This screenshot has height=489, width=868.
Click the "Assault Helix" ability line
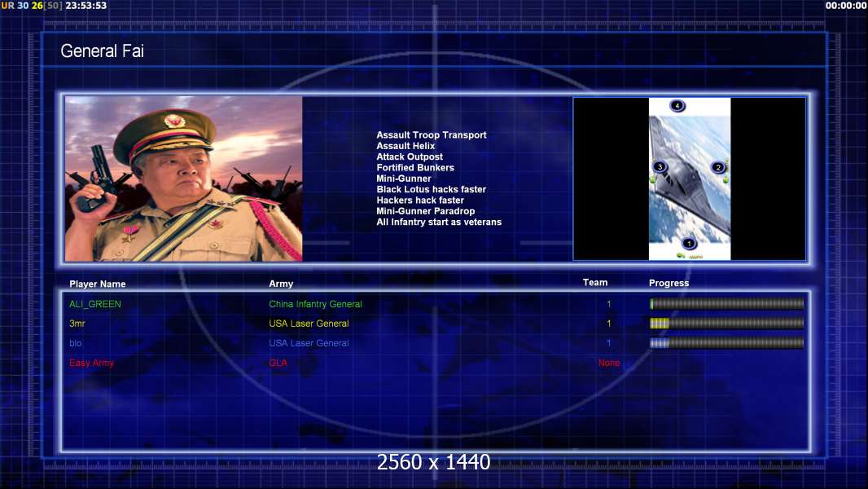click(x=406, y=146)
